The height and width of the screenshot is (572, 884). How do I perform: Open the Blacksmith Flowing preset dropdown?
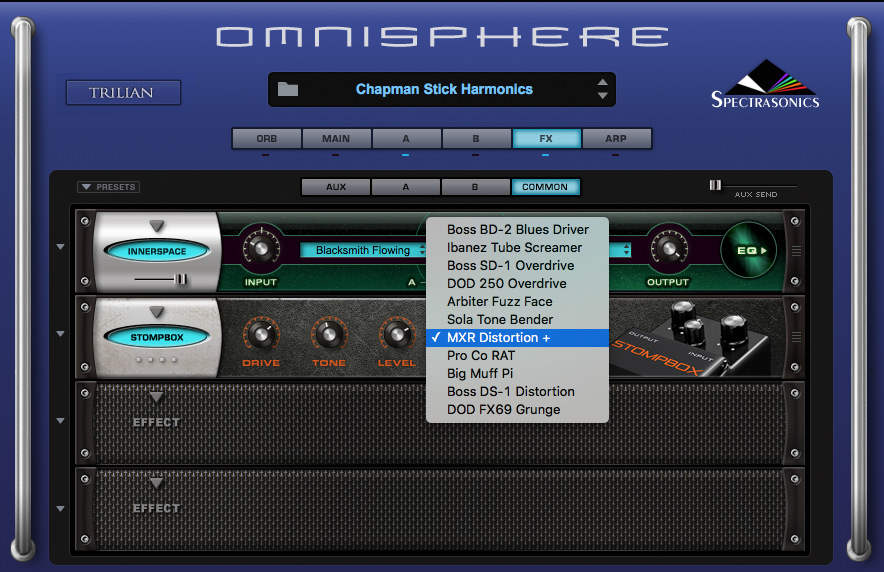point(363,250)
